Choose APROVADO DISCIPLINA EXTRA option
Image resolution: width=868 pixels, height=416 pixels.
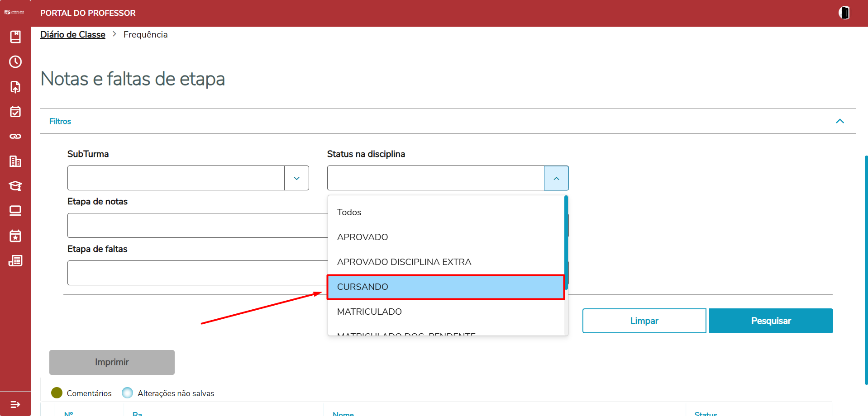click(404, 262)
